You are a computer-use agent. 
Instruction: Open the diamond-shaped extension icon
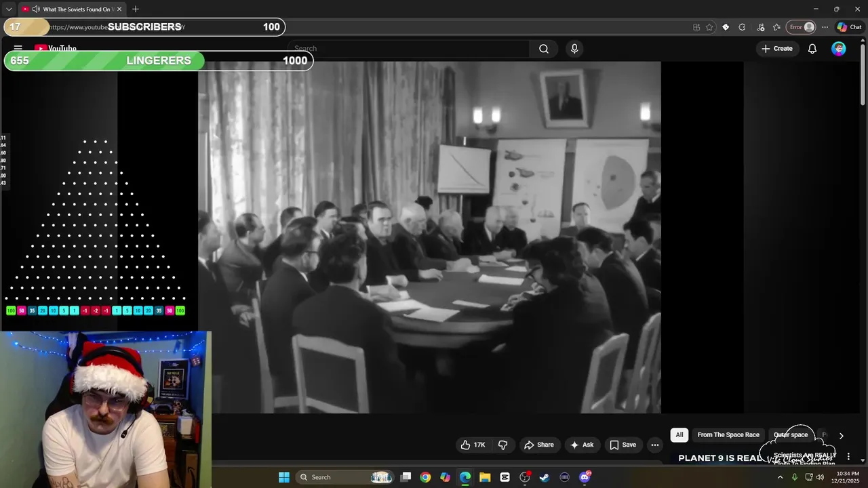726,27
